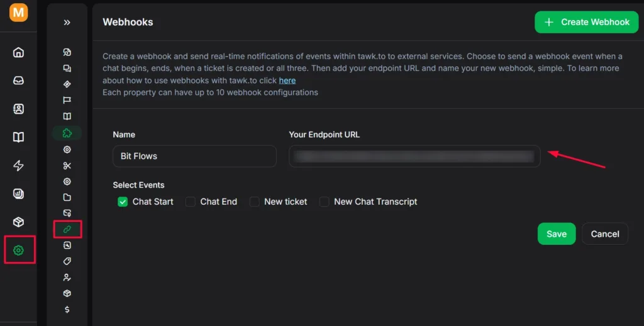The width and height of the screenshot is (644, 326).
Task: Open the mail notification icon in settings sidebar
Action: pos(67,213)
